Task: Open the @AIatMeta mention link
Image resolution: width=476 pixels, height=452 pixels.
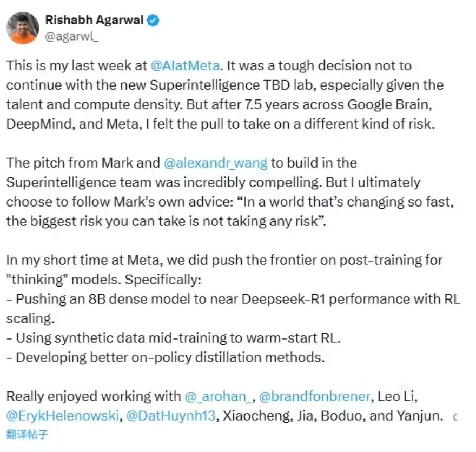Action: [185, 65]
